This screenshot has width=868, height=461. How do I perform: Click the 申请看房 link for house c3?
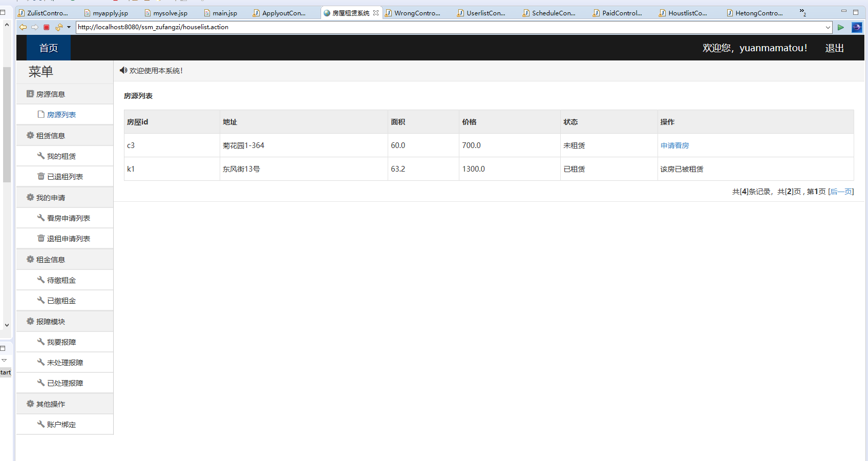[x=674, y=145]
